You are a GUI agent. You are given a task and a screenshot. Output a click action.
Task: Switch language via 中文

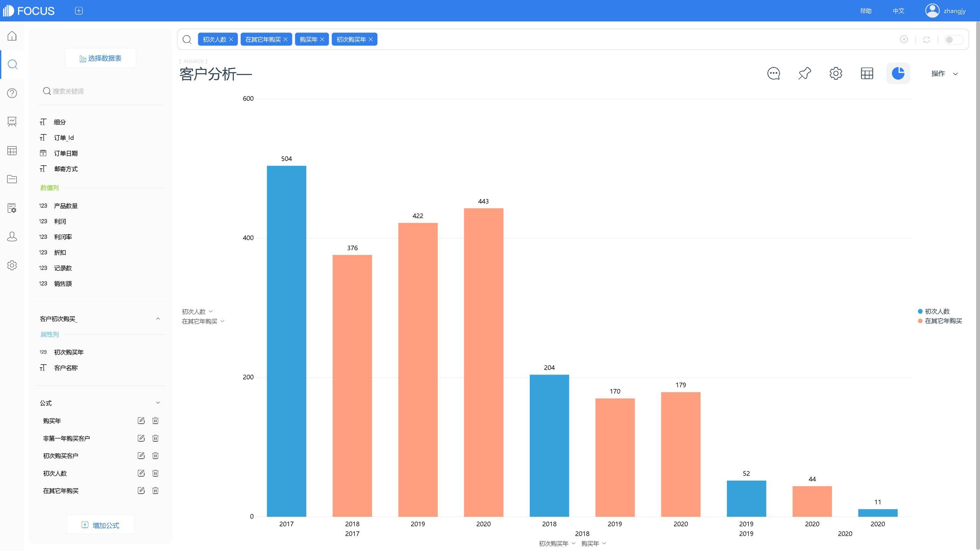tap(898, 11)
